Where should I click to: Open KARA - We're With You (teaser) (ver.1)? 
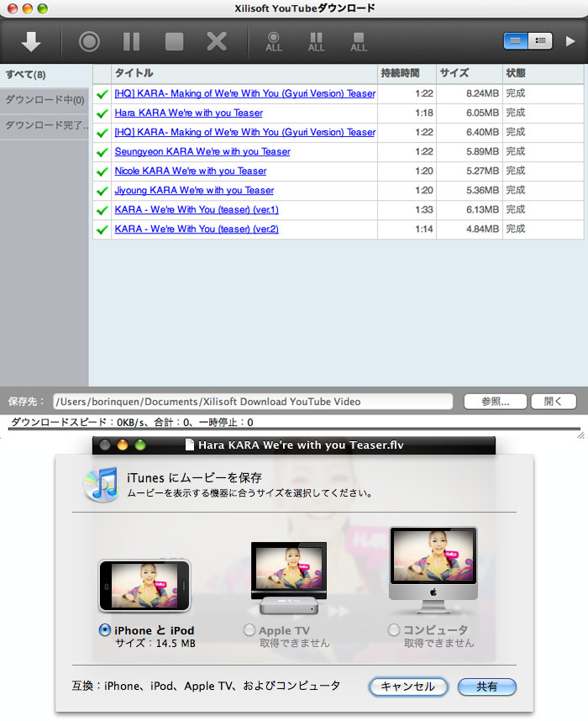tap(197, 210)
